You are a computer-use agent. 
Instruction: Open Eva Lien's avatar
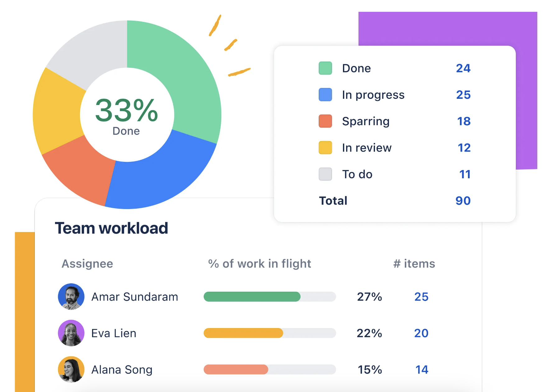coord(71,333)
